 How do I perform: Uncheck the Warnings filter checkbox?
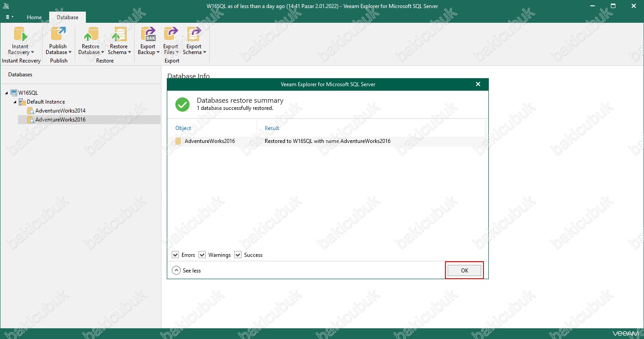coord(202,255)
